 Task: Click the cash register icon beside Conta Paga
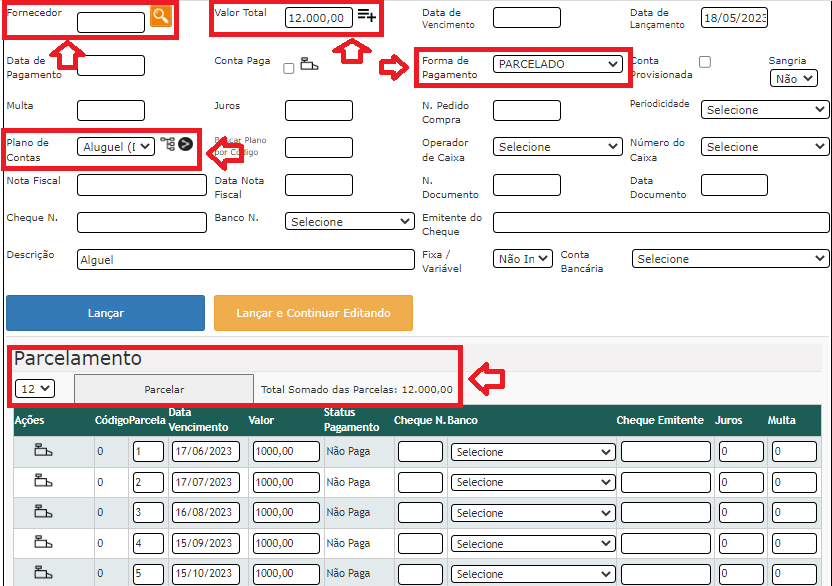tap(309, 64)
